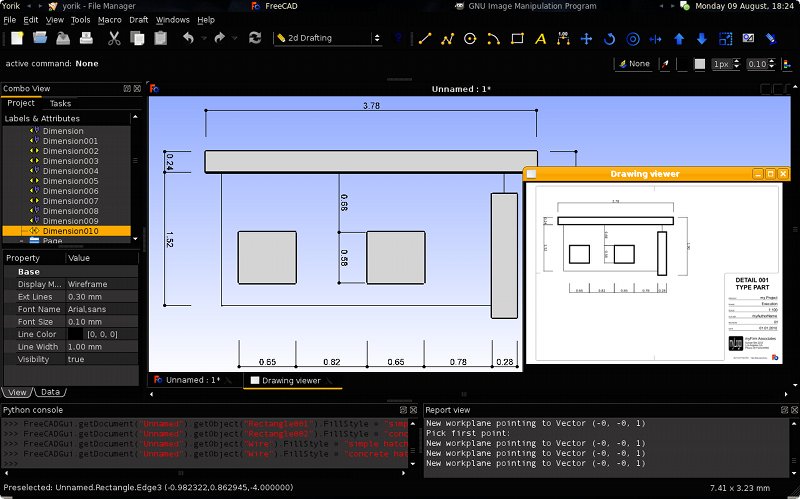
Task: Select the Circle drawing tool
Action: click(x=470, y=39)
